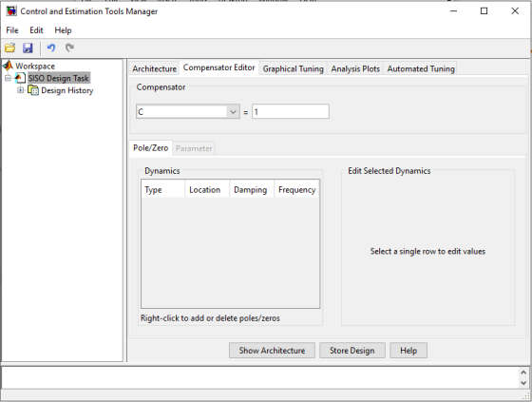Image resolution: width=532 pixels, height=402 pixels.
Task: Click the compensator gain value field
Action: [x=291, y=111]
